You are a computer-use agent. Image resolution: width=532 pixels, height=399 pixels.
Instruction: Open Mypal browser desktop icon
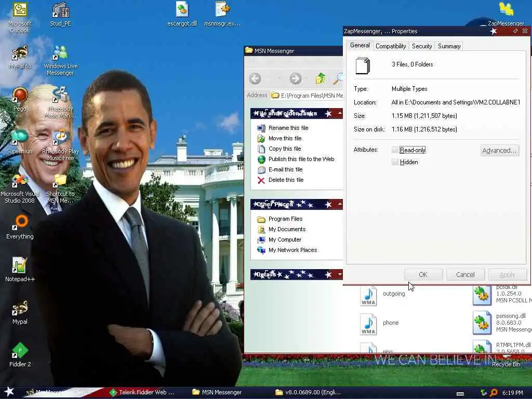click(20, 312)
